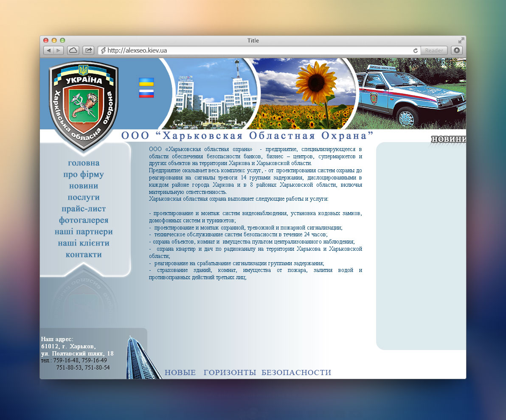Click the share icon next to the address bar
The width and height of the screenshot is (506, 420).
(88, 50)
